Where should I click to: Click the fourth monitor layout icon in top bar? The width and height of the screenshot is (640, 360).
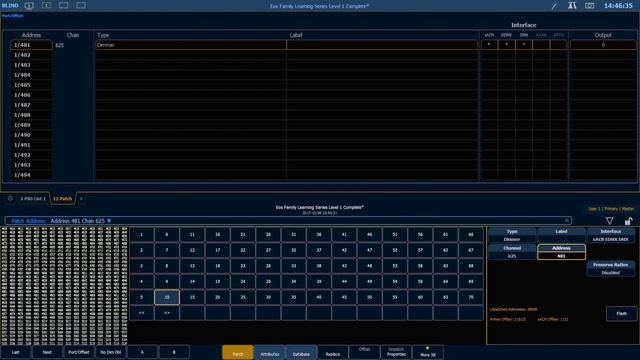click(81, 6)
